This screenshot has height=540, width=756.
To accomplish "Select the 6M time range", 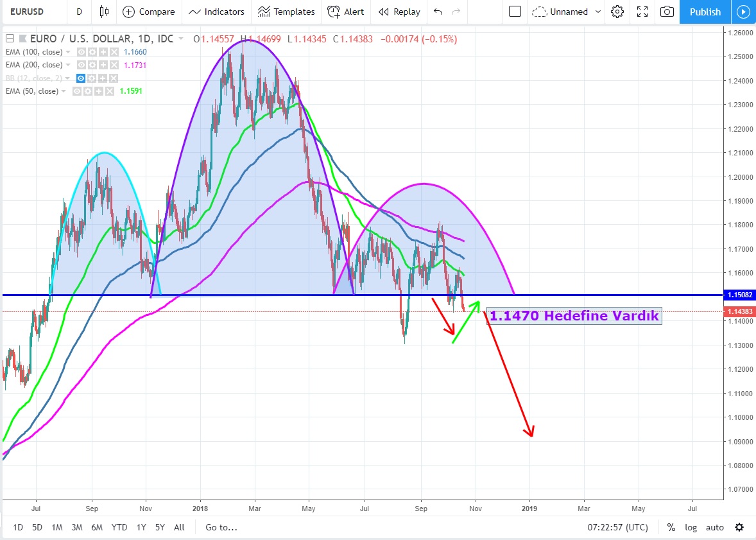I will (97, 527).
